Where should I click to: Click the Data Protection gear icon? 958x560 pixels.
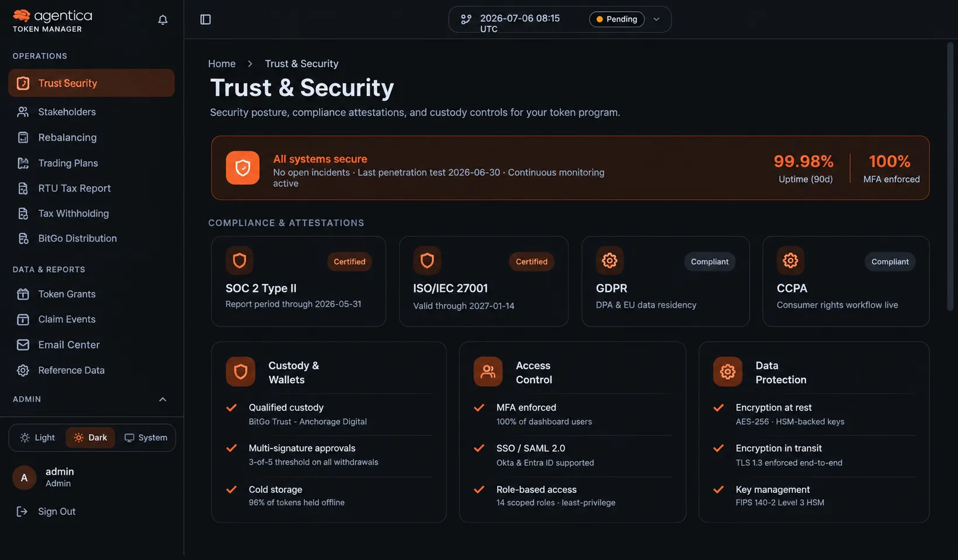pyautogui.click(x=728, y=371)
